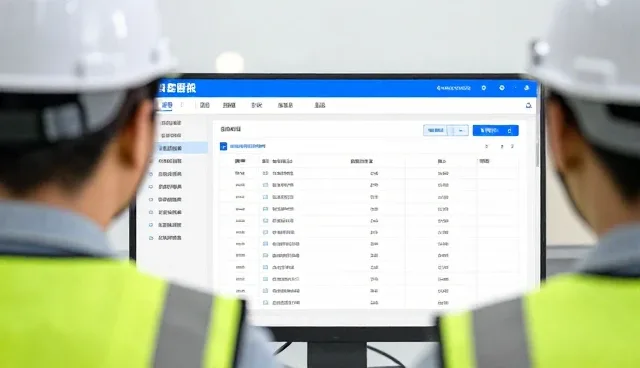Select the highlighted item in the left sidebar

[x=182, y=148]
